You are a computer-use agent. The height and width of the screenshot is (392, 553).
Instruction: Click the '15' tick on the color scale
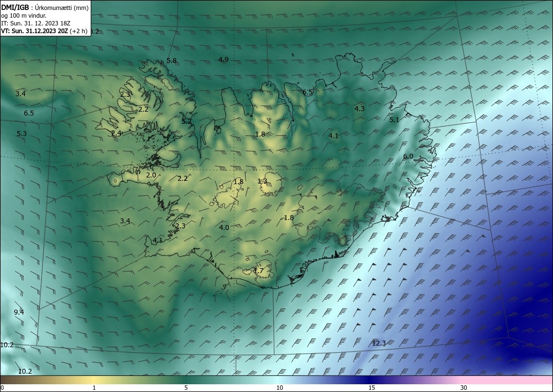(x=372, y=388)
